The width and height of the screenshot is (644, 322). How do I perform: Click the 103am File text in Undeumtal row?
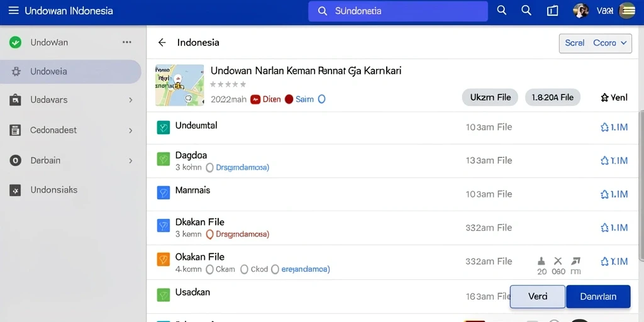pyautogui.click(x=489, y=127)
